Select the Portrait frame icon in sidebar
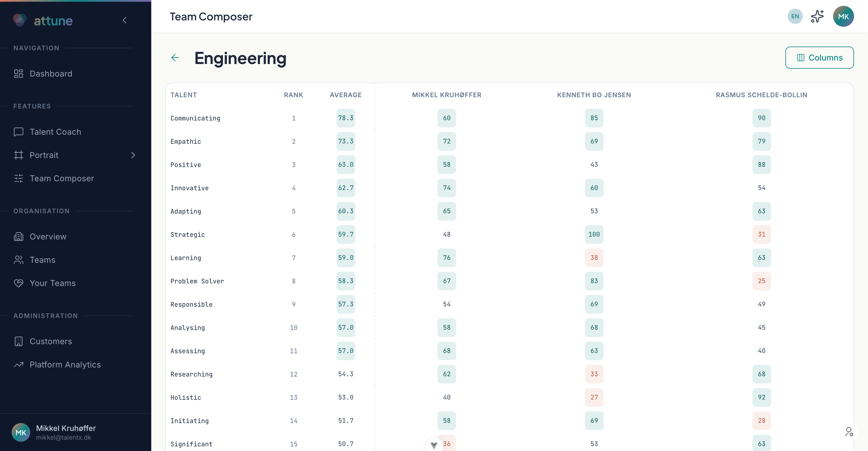This screenshot has width=868, height=451. [x=19, y=155]
